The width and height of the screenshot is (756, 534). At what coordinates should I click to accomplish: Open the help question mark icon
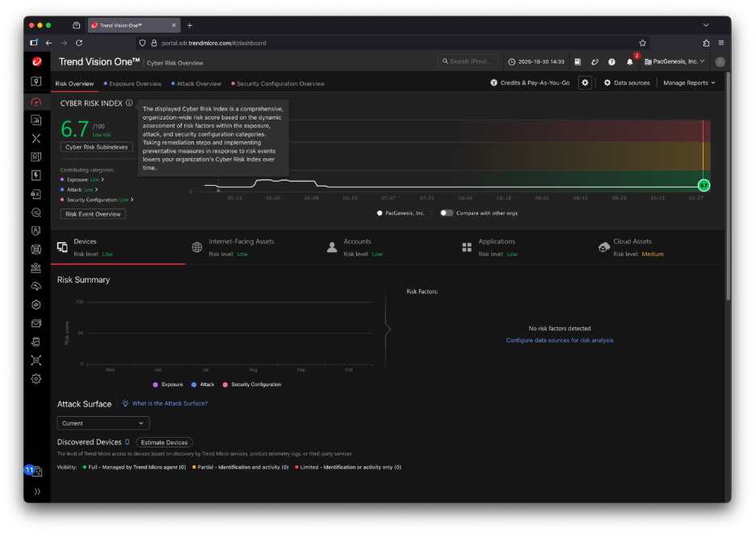pos(611,61)
